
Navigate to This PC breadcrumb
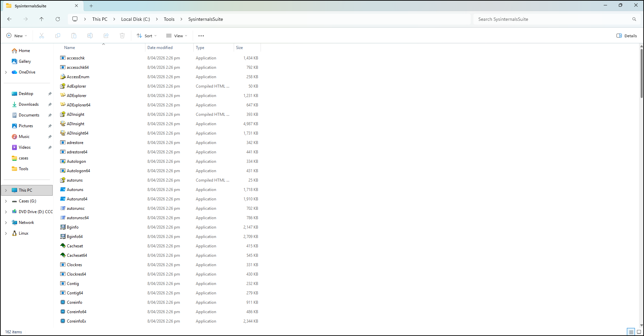click(100, 19)
